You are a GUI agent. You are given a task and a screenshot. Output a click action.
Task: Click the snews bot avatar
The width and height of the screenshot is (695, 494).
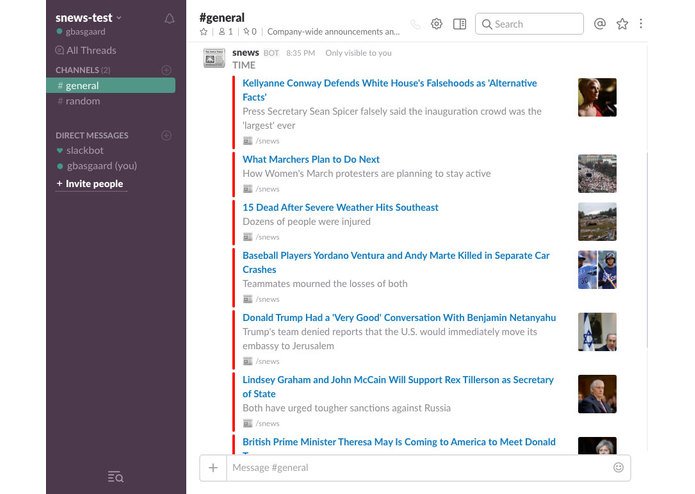click(x=214, y=58)
